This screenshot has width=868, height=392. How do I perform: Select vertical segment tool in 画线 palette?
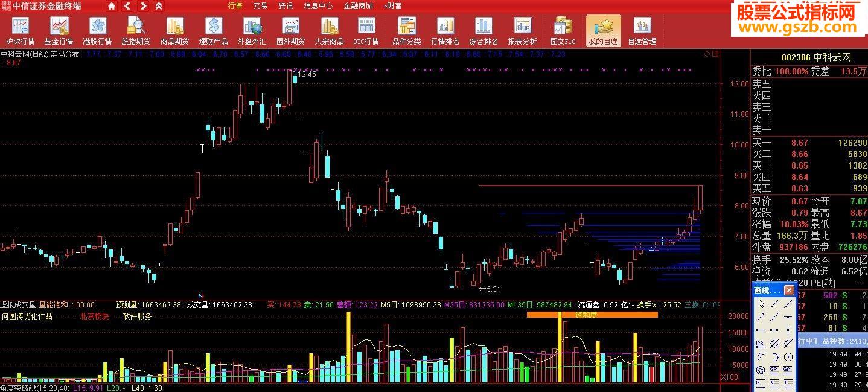[x=788, y=330]
